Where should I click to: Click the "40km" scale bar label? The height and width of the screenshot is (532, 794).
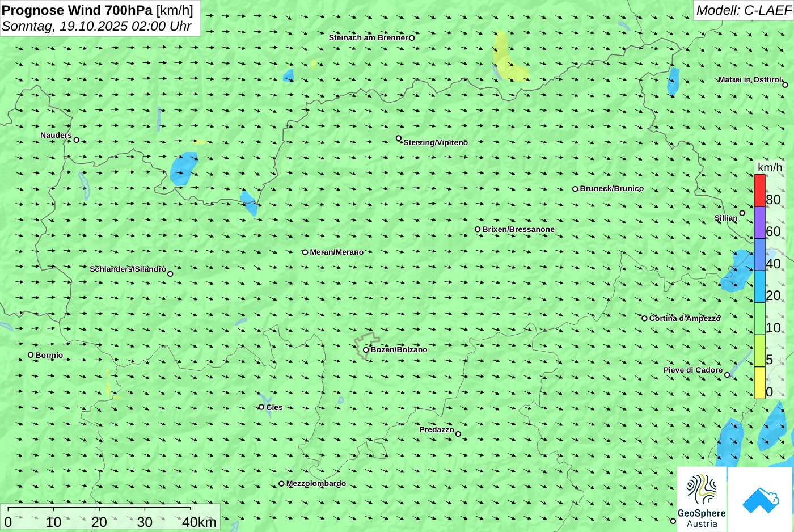click(x=199, y=522)
